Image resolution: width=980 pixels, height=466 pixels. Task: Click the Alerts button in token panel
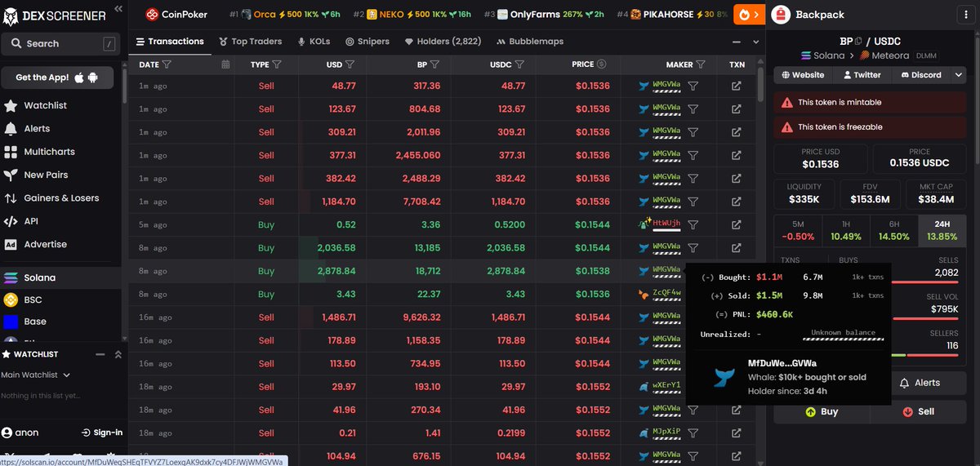coord(919,383)
